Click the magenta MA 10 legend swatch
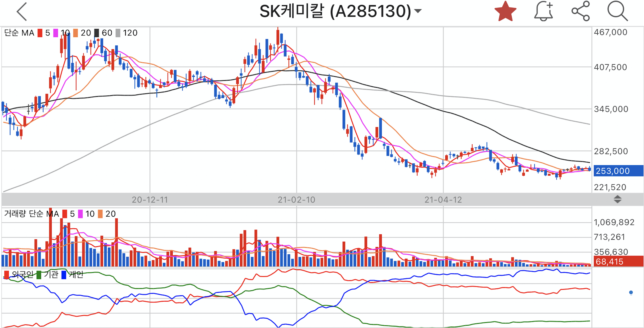This screenshot has width=644, height=328. pyautogui.click(x=56, y=33)
